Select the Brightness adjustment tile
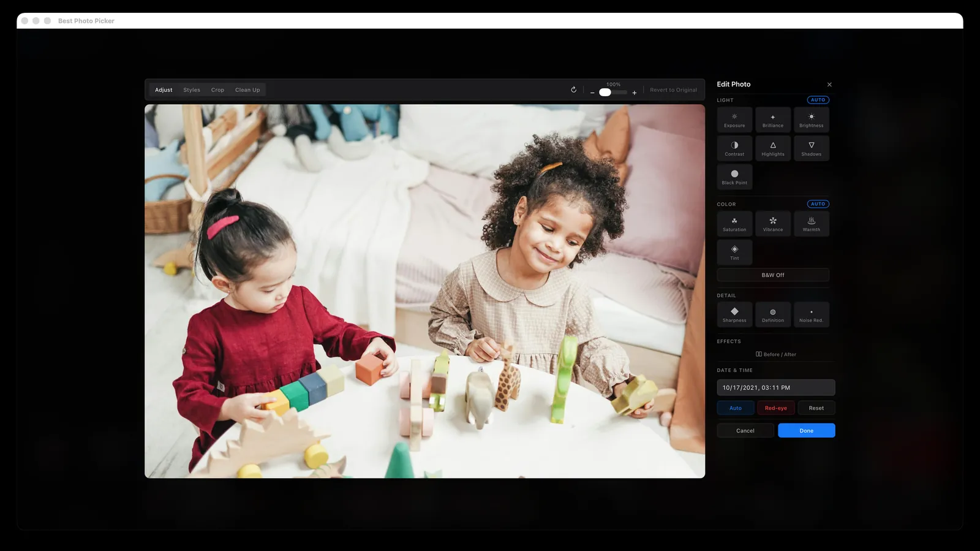 tap(812, 120)
